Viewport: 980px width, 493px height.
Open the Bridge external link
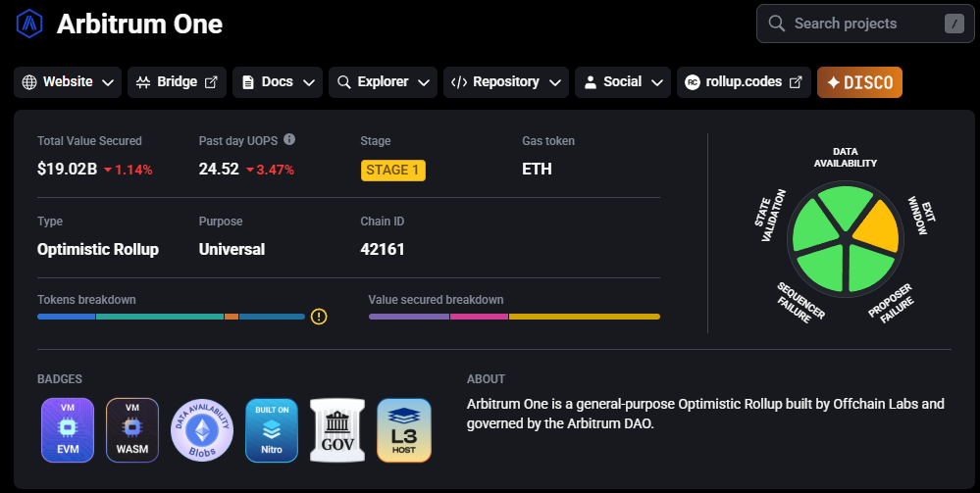178,82
